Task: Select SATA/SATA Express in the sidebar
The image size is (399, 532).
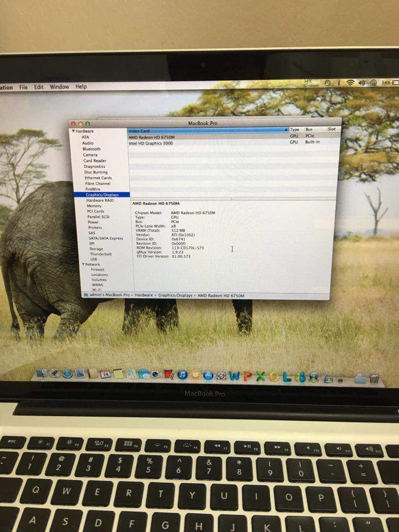Action: point(106,238)
